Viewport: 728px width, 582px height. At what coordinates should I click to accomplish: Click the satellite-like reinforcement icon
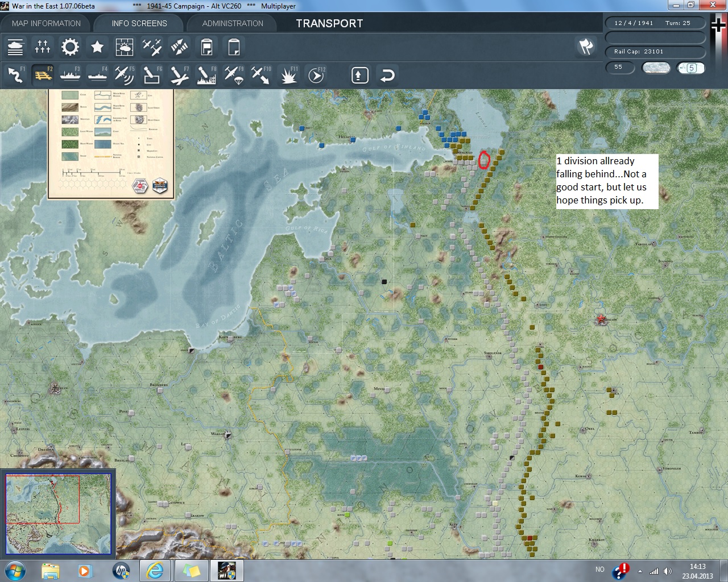click(179, 47)
